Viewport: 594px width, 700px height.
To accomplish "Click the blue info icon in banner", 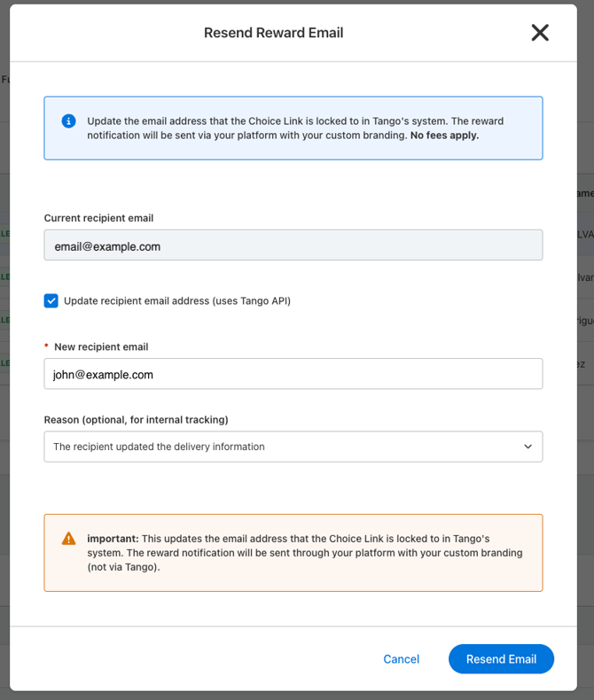I will pos(68,121).
